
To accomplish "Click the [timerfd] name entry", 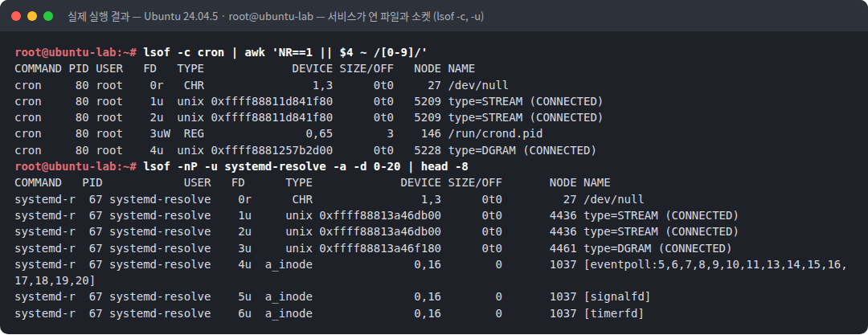I will [x=614, y=313].
